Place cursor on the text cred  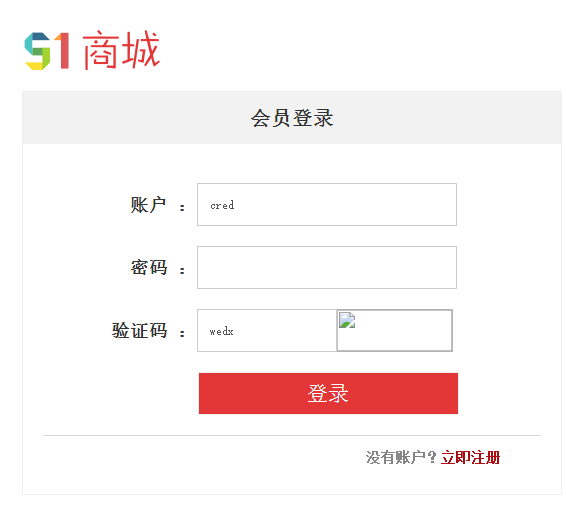222,205
